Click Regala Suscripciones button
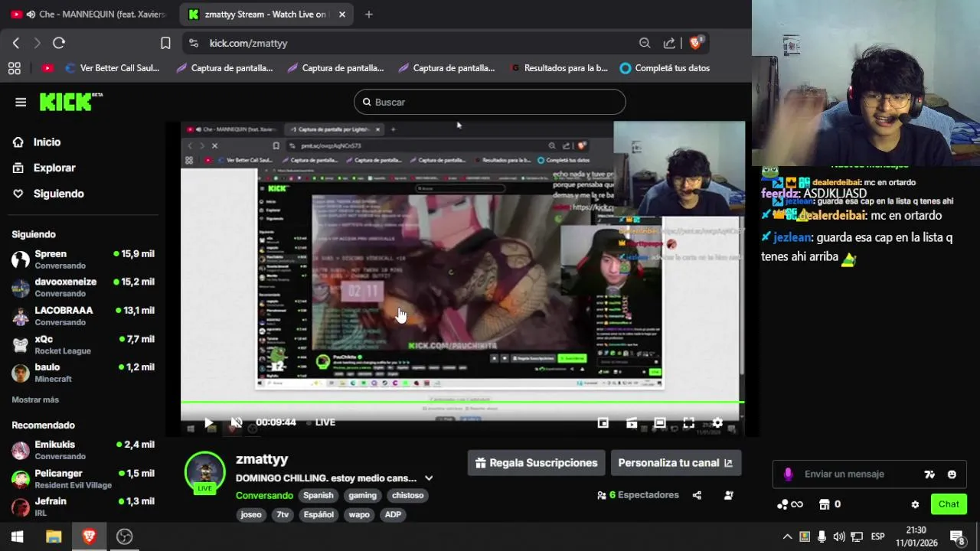The height and width of the screenshot is (551, 980). (536, 463)
